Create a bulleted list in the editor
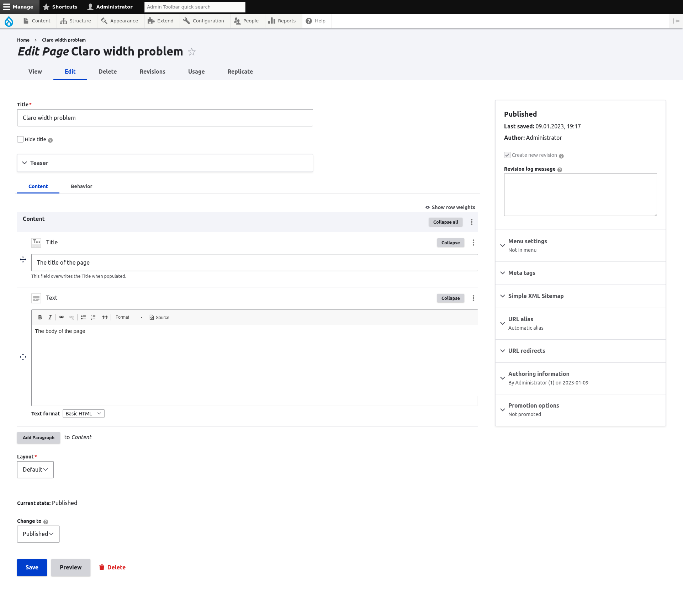This screenshot has width=683, height=616. click(x=83, y=317)
